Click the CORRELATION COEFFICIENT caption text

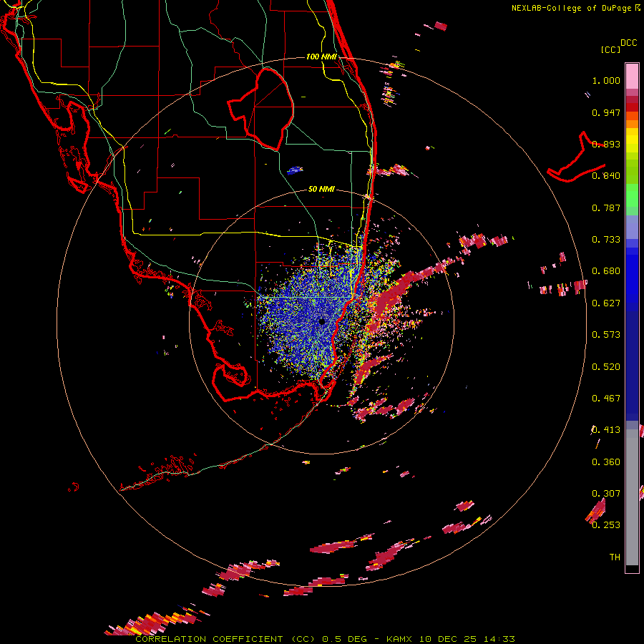[209, 639]
